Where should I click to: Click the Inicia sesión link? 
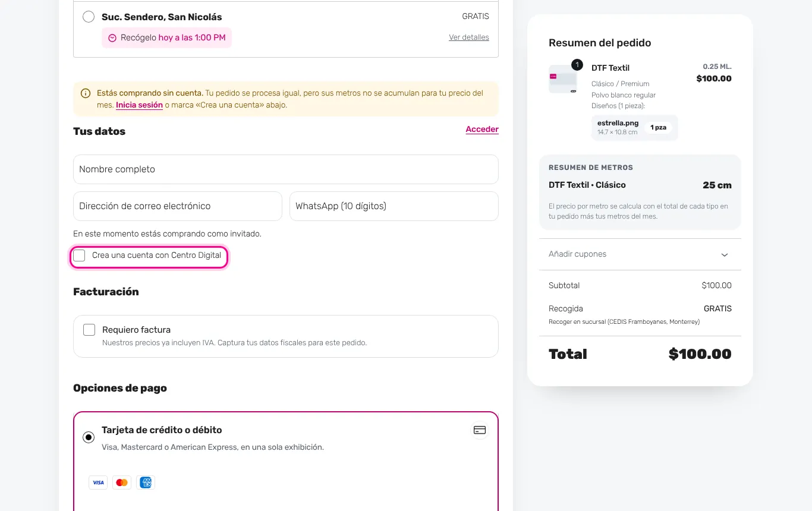139,105
